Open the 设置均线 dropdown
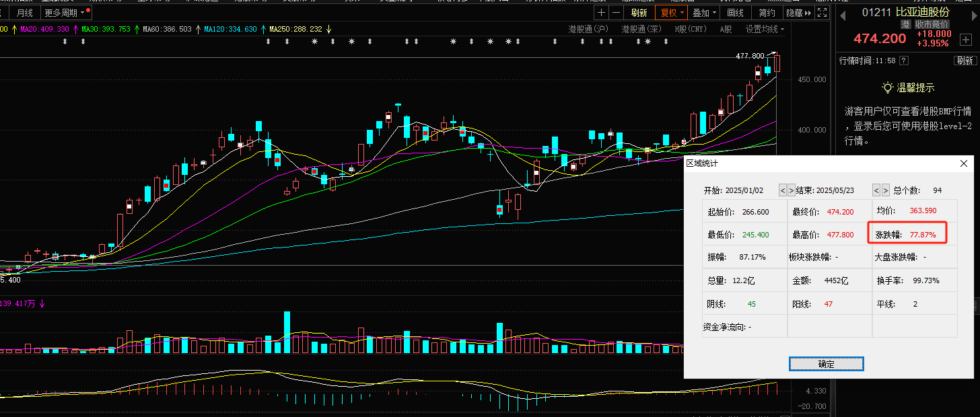 tap(765, 29)
